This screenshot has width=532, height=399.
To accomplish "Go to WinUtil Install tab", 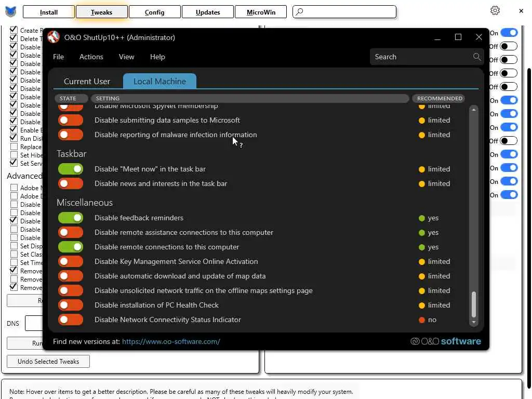I will [48, 12].
